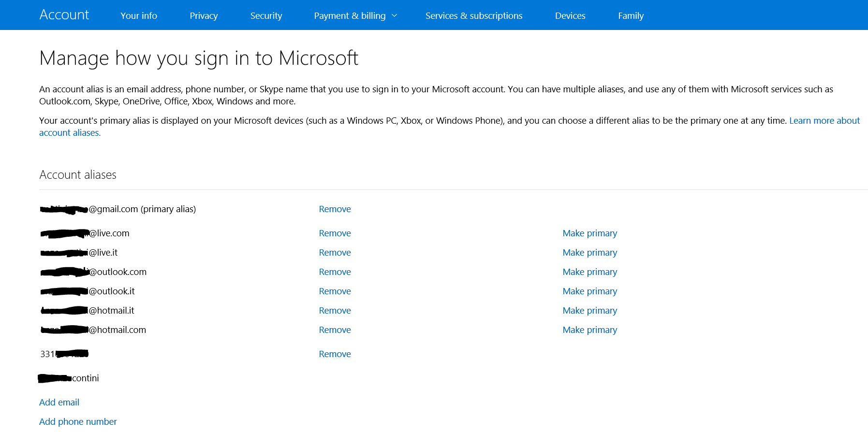This screenshot has width=868, height=432.
Task: Click the Add phone number link
Action: pyautogui.click(x=78, y=422)
